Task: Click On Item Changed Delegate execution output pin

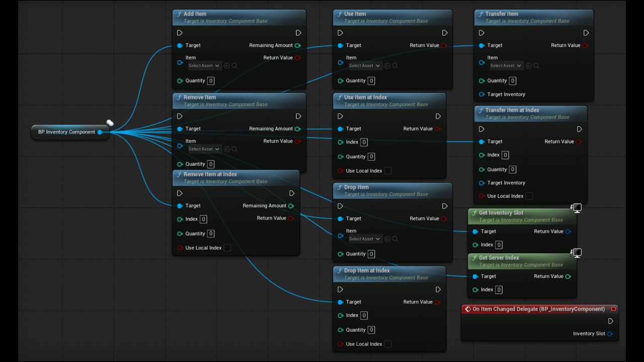Action: coord(610,321)
